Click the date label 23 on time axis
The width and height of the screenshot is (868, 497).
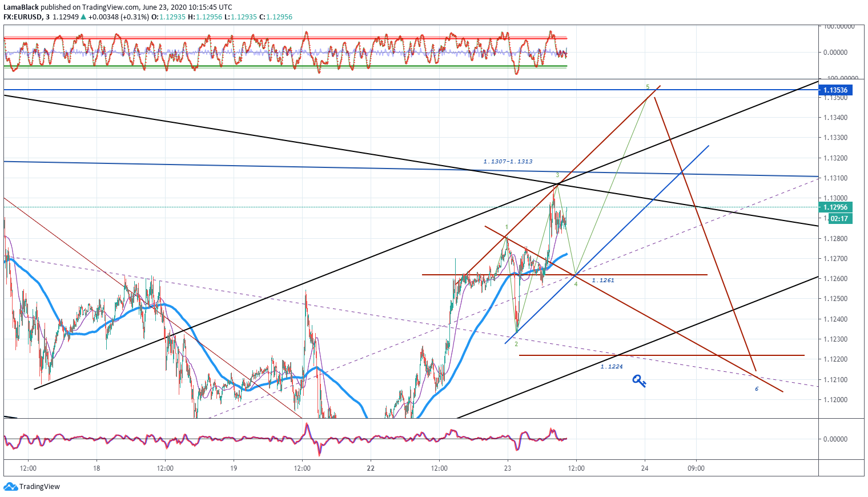[x=508, y=468]
